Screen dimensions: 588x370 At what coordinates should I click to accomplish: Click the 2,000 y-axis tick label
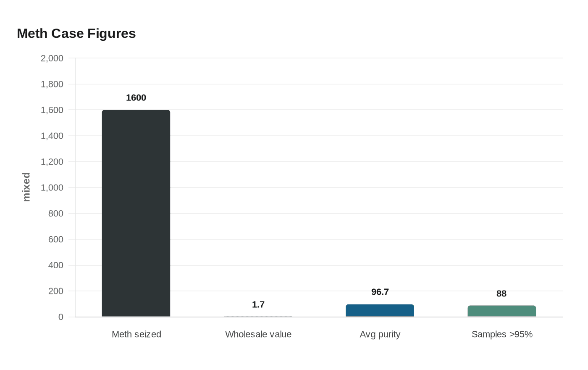click(x=52, y=58)
